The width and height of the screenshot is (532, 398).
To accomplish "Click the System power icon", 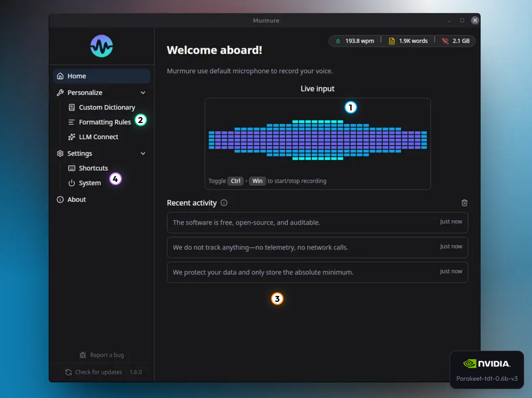I will coord(71,183).
